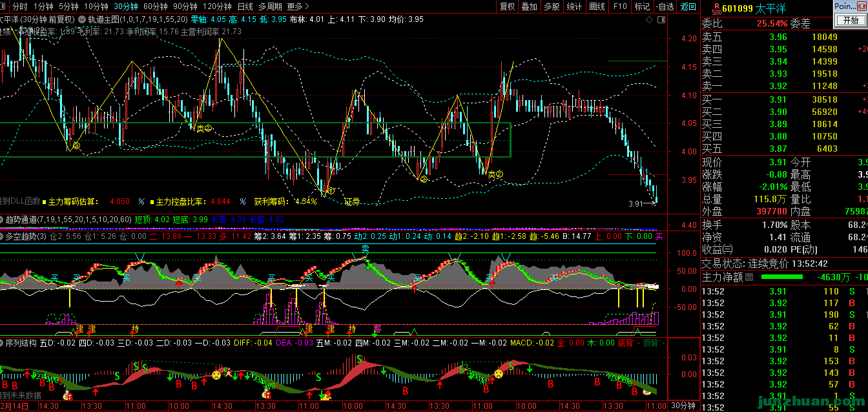Click the round arrow icon before 轨道主图

click(81, 19)
